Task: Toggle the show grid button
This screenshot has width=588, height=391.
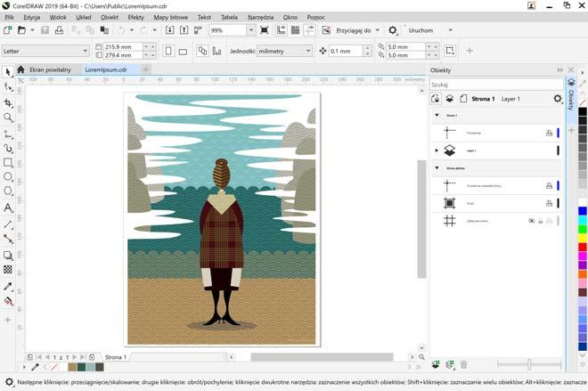Action: pos(295,30)
